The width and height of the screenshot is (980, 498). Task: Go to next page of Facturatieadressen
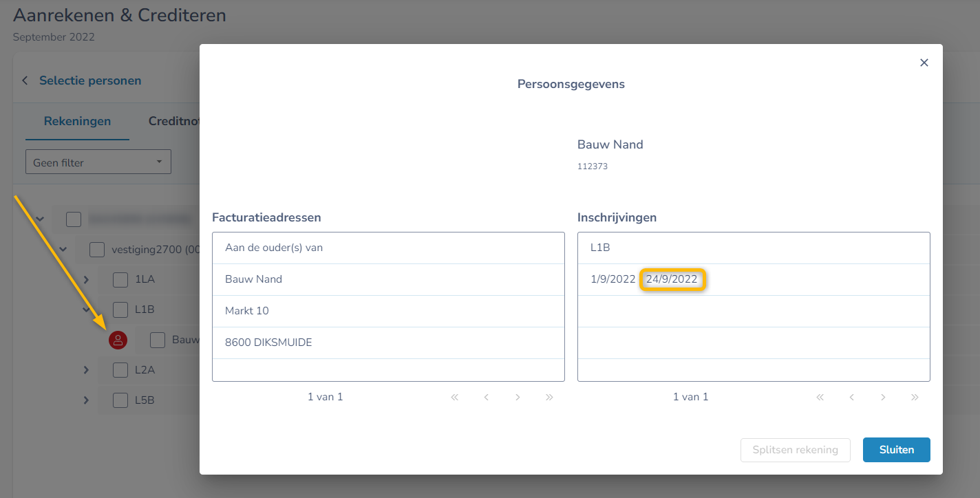pos(518,397)
